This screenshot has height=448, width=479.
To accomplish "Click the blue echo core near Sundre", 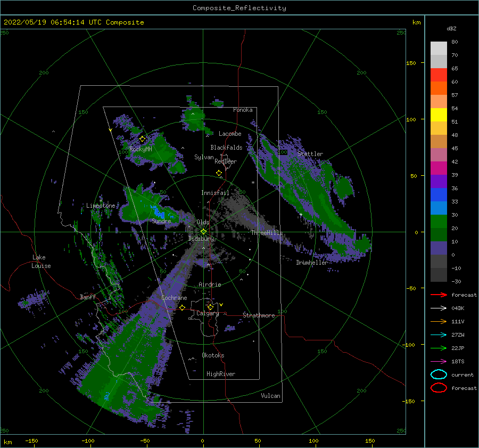I will click(x=158, y=211).
